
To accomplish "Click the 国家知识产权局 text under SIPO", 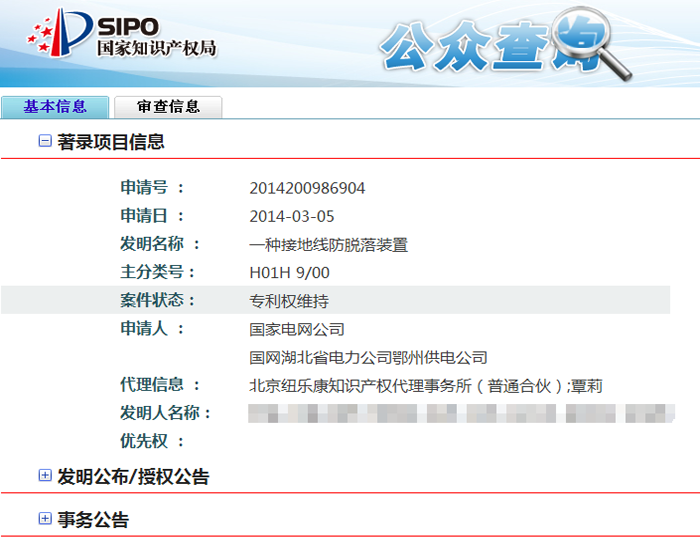I will [x=156, y=48].
